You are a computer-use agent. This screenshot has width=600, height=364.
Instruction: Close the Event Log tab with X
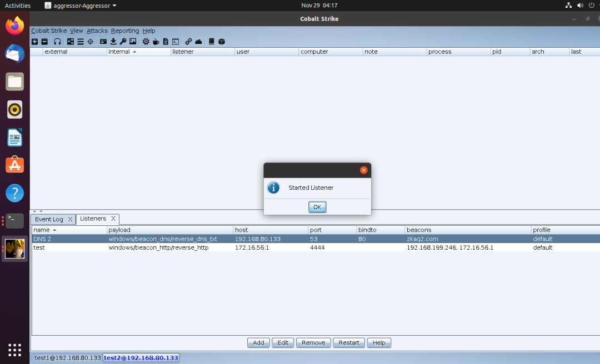pos(71,219)
